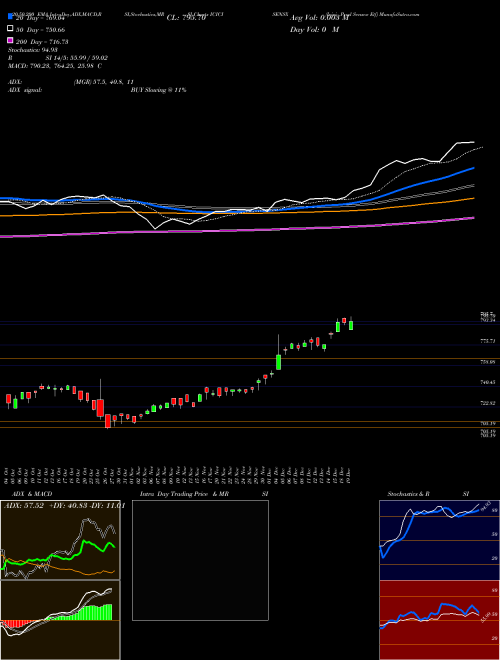The height and width of the screenshot is (660, 500).
Task: Click the 740.45 price level label
Action: [x=488, y=382]
